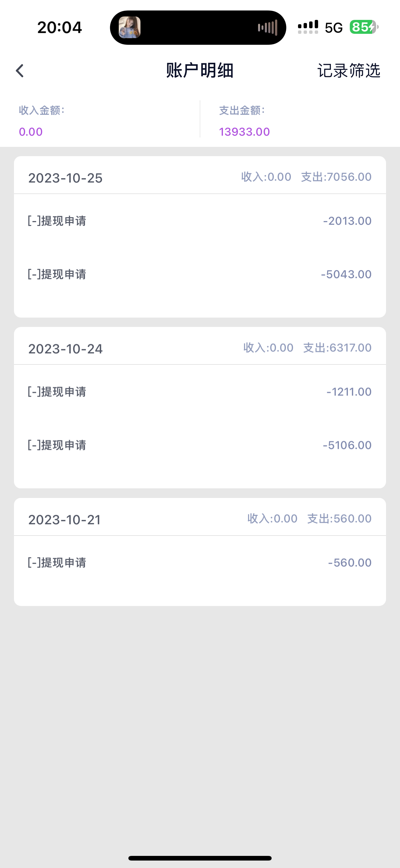400x868 pixels.
Task: Open 记录筛选 record filter
Action: (x=349, y=71)
